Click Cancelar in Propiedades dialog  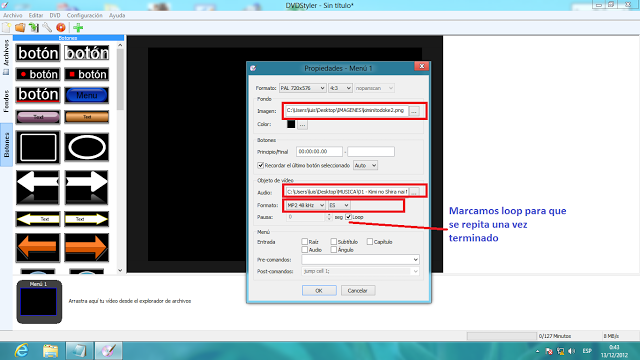(x=358, y=291)
